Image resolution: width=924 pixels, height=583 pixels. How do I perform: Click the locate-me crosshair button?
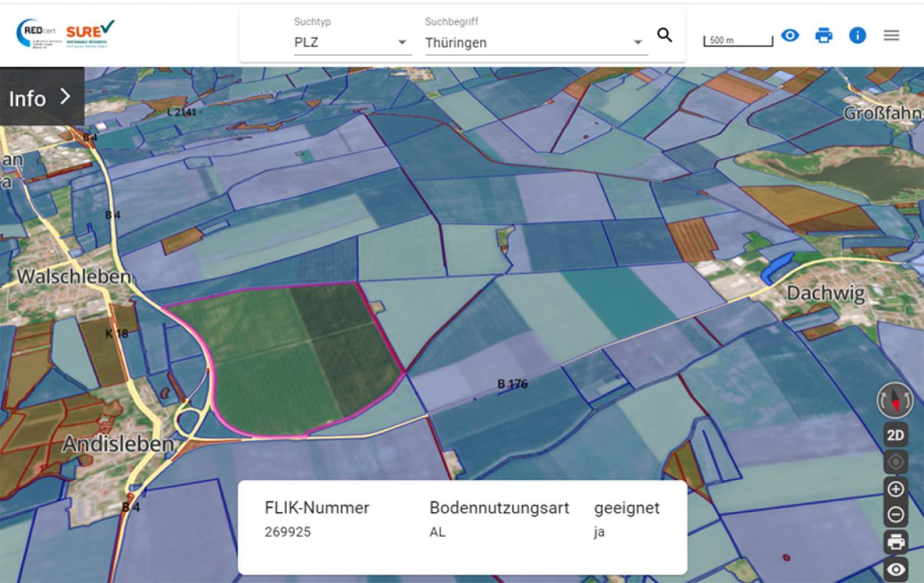pyautogui.click(x=896, y=462)
